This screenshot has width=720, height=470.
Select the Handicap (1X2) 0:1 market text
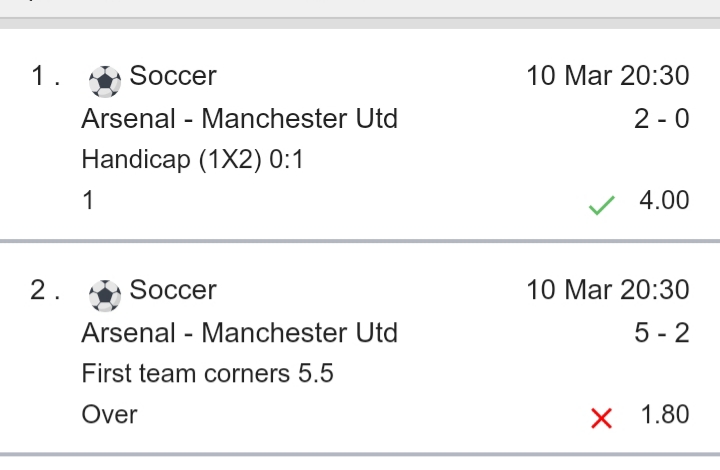pos(192,160)
